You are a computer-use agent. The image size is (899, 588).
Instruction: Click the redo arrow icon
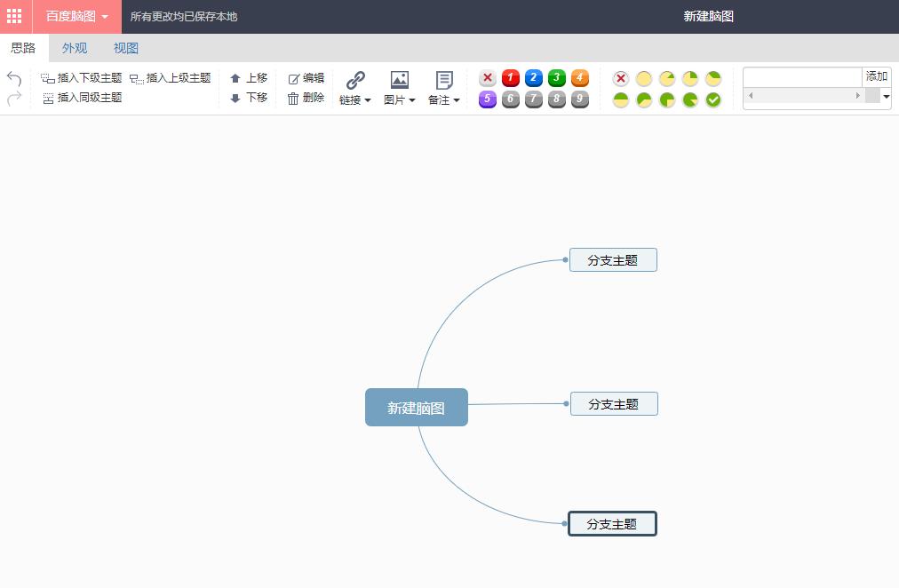point(14,98)
